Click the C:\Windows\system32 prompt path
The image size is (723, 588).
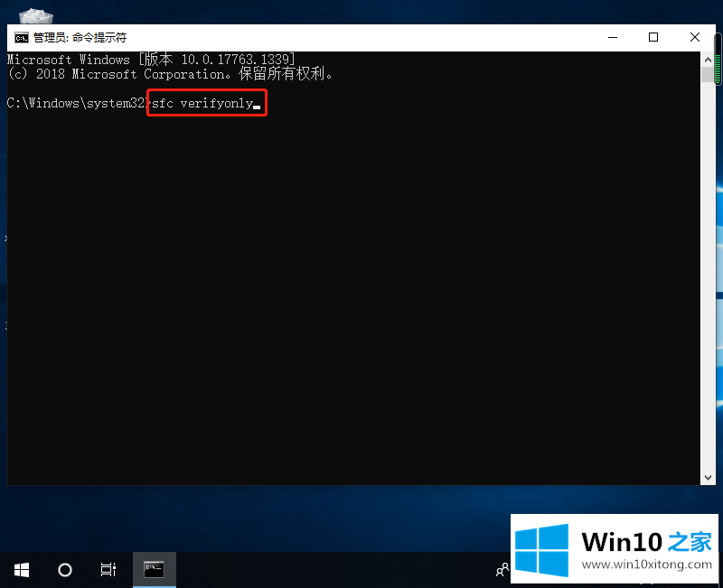click(x=75, y=104)
